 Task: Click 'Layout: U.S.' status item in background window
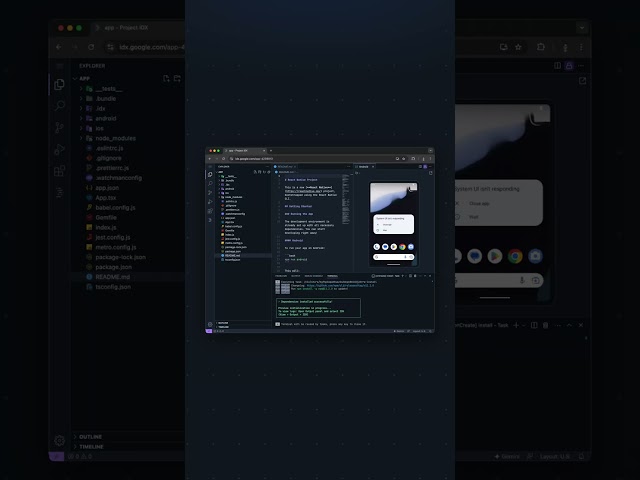click(x=555, y=456)
